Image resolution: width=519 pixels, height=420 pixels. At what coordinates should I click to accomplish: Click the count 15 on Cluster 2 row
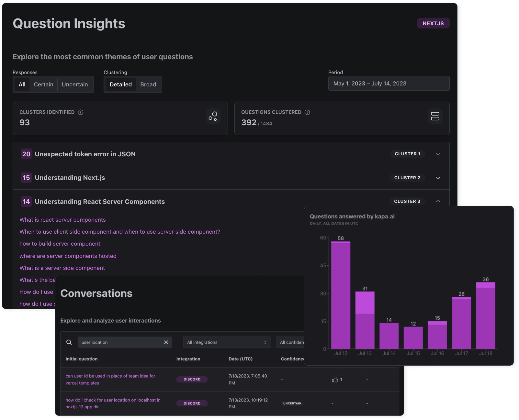click(x=26, y=178)
